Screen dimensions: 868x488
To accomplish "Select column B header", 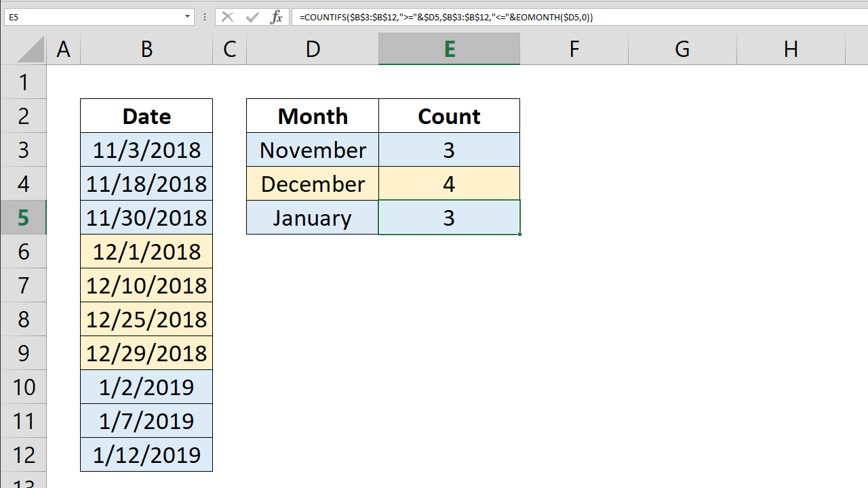I will pos(146,49).
